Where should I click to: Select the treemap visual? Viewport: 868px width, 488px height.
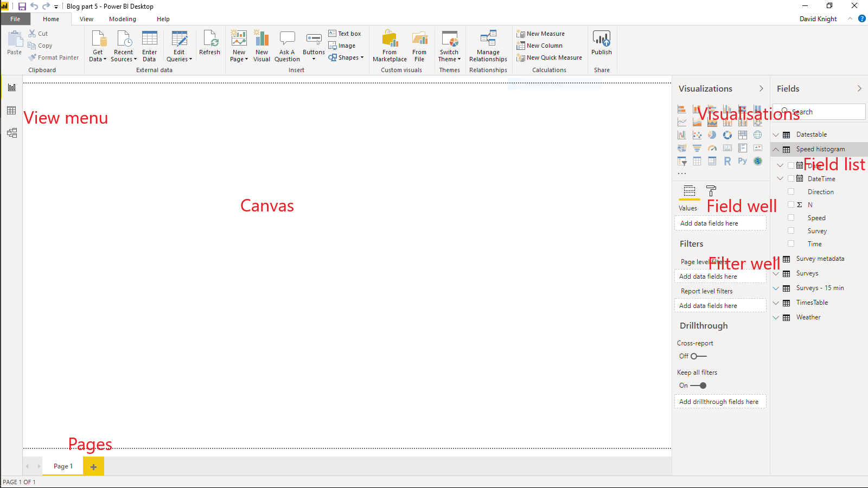tap(743, 135)
